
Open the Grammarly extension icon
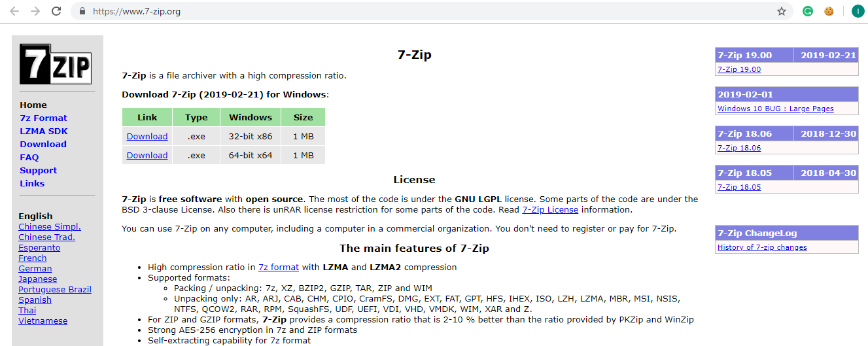pos(808,11)
